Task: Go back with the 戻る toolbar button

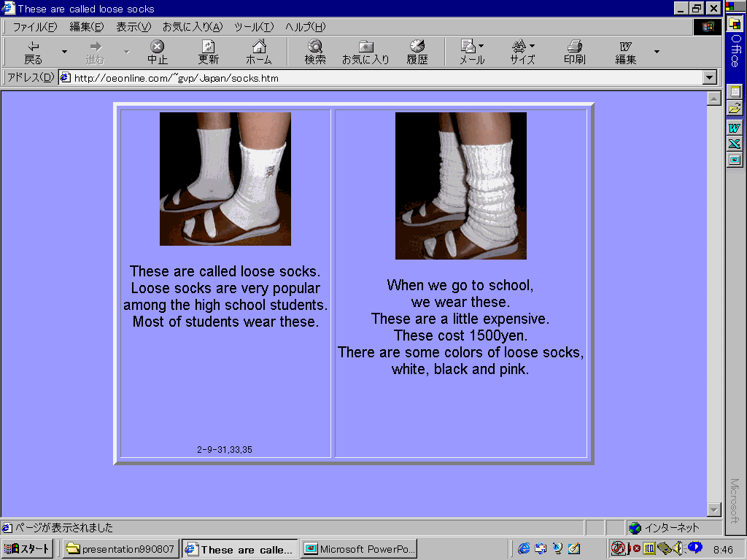Action: [x=33, y=52]
